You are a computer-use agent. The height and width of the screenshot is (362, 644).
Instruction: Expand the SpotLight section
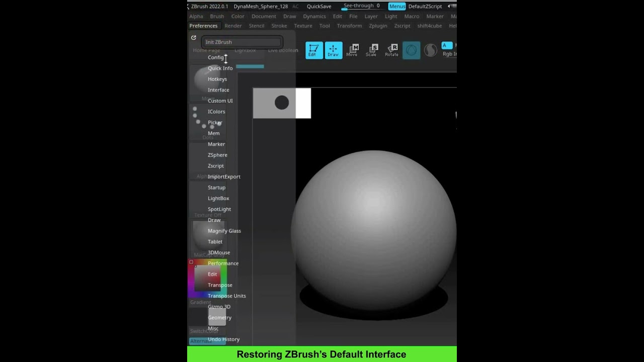[219, 209]
